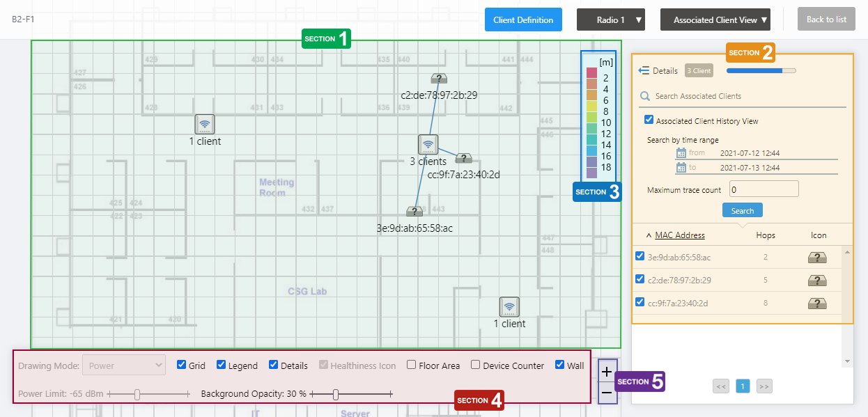Click the "to" date calendar icon

681,168
